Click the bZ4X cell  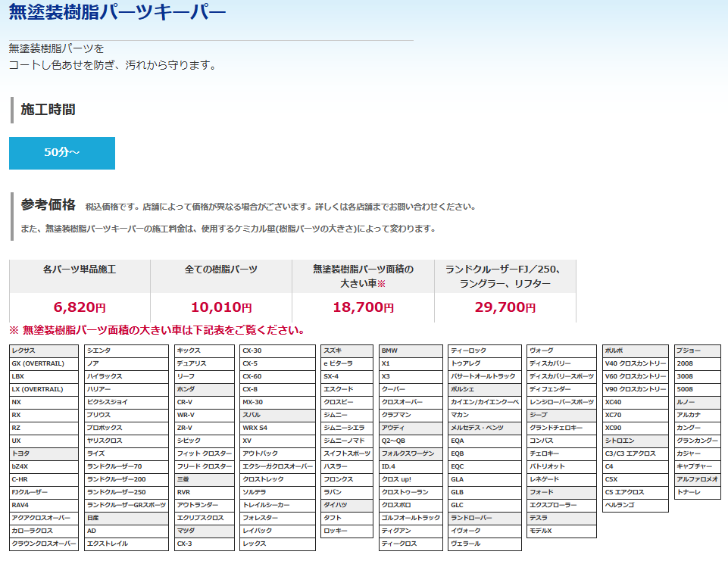pos(44,466)
